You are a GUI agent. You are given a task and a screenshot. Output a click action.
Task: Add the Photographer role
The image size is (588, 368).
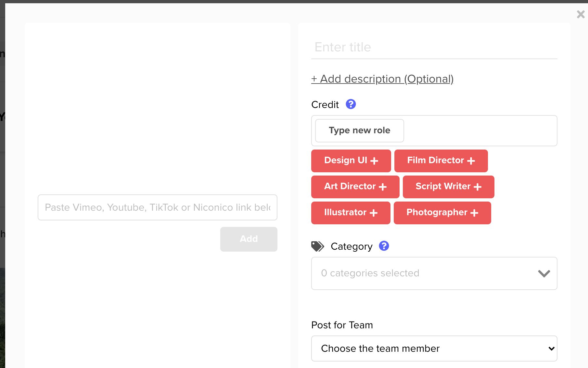[442, 213]
